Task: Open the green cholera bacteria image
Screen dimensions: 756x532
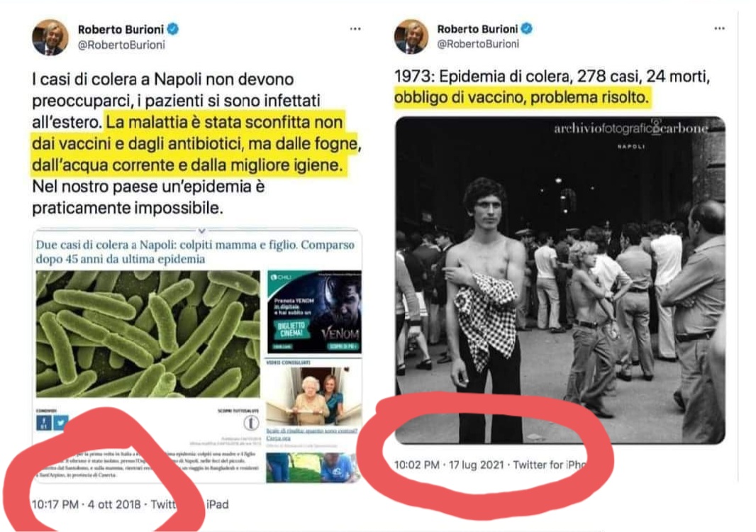Action: [148, 334]
